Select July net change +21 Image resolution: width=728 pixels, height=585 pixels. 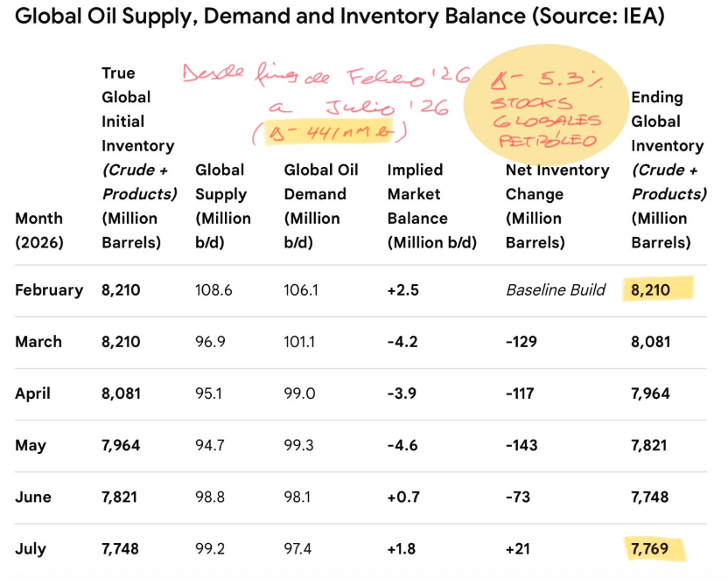click(x=518, y=549)
